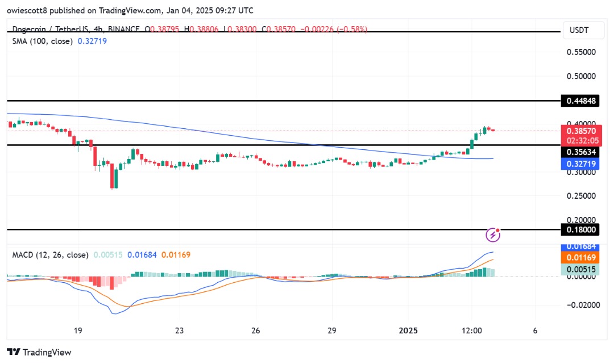Screen dimensions: 614x364
Task: Click the owiescott8 author name
Action: point(31,10)
